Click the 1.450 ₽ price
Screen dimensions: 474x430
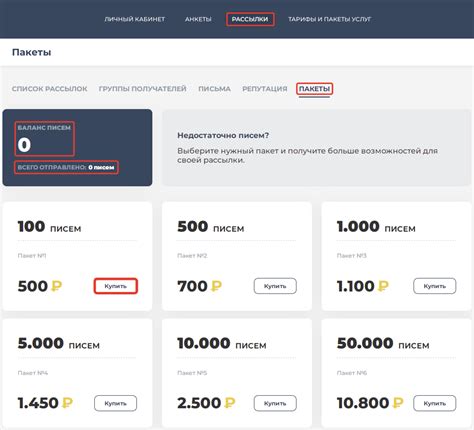[45, 403]
